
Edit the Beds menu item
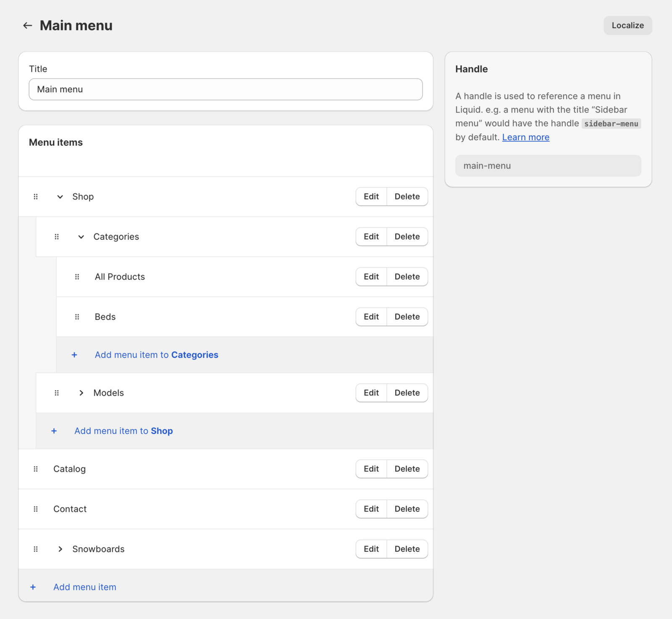coord(371,317)
